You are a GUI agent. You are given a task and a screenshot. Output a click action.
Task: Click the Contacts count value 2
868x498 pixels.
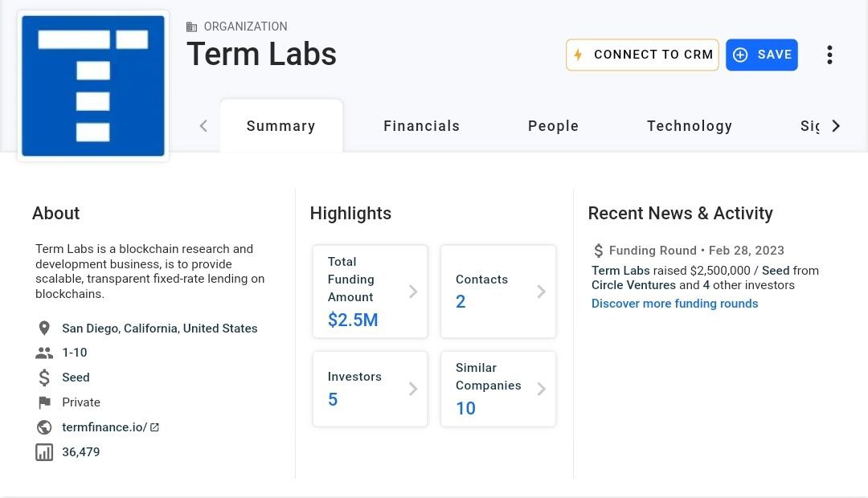461,301
